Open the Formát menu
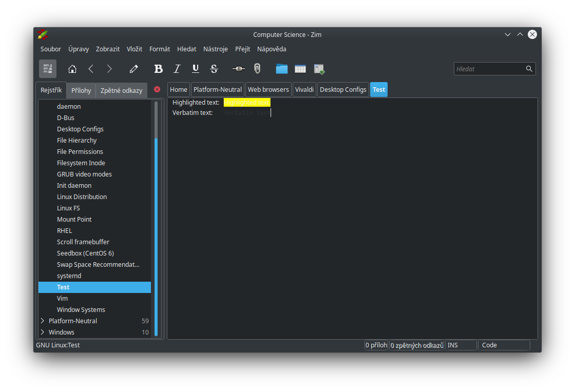 159,49
